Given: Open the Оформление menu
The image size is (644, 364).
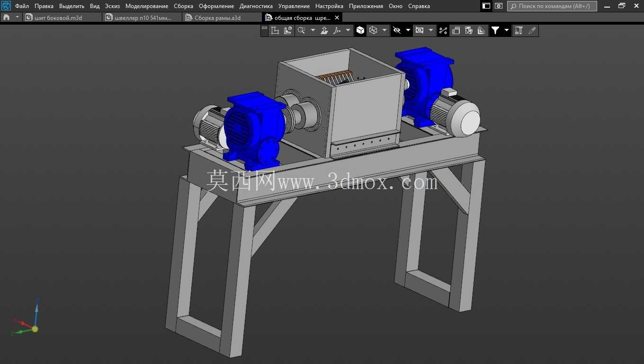Looking at the screenshot, I should pos(216,6).
